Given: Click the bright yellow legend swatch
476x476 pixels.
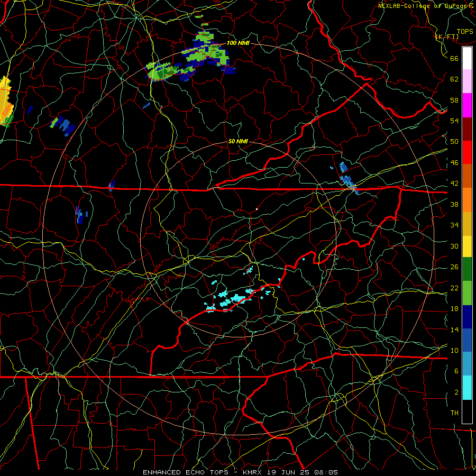Looking at the screenshot, I should 467,246.
